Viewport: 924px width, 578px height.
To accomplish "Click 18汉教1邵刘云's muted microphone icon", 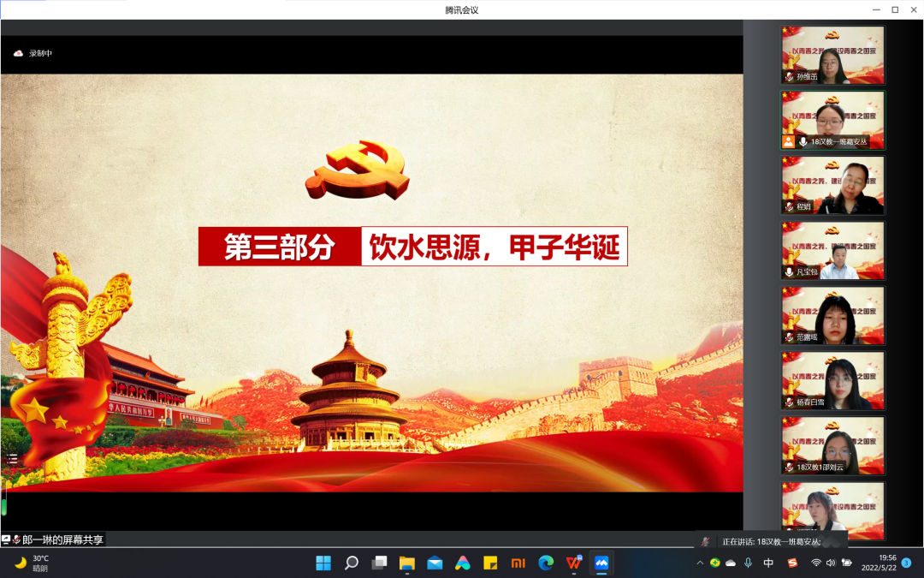I will click(789, 468).
